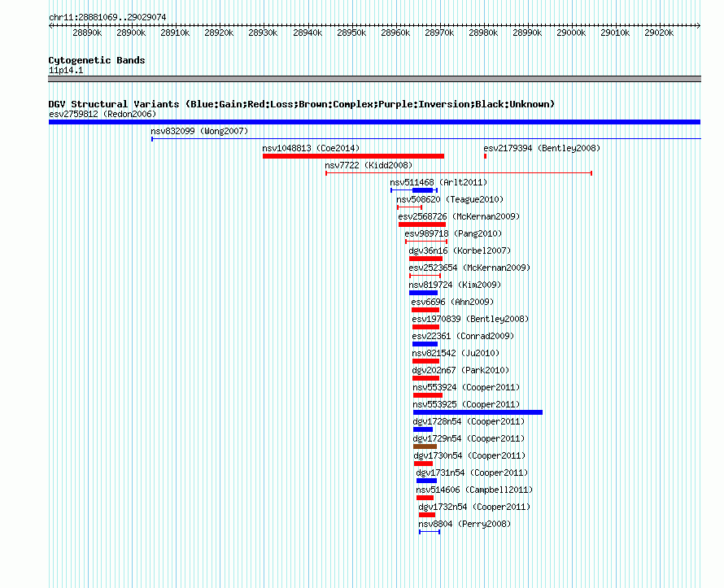This screenshot has height=588, width=724.
Task: Click the nsv821542 (Ju2010) label
Action: pos(456,353)
